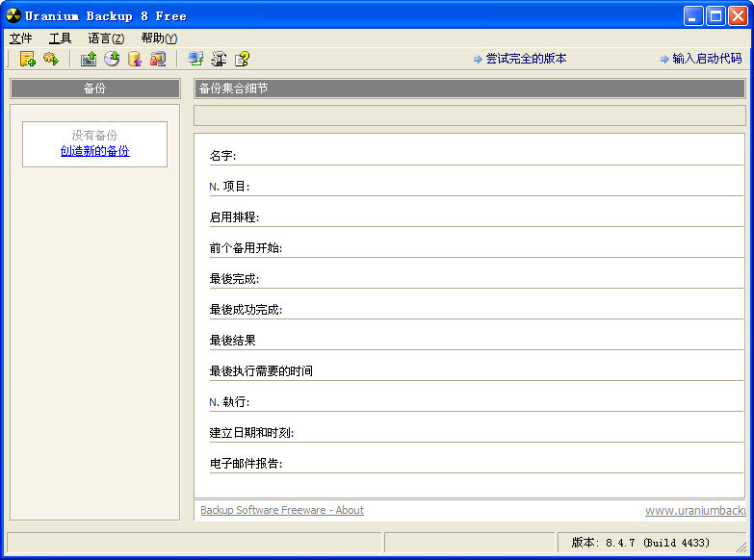Click the hammer and wrench options icon
The height and width of the screenshot is (560, 754).
(219, 59)
